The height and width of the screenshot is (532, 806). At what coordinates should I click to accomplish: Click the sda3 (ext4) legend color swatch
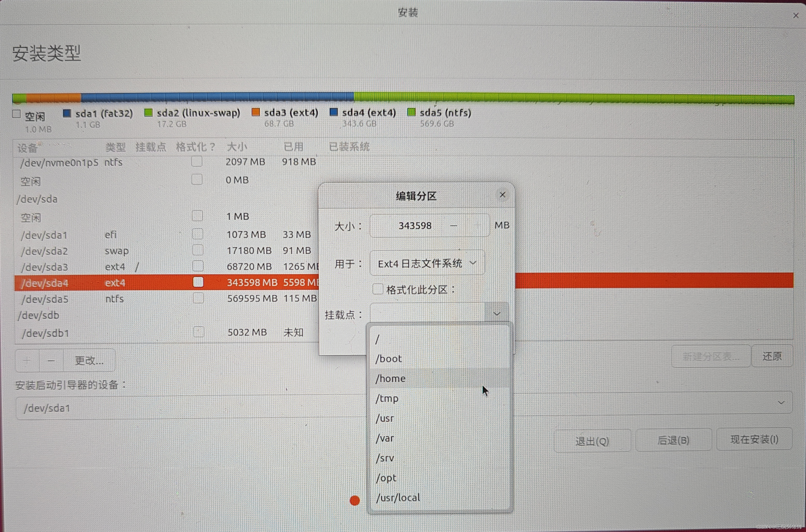(255, 112)
